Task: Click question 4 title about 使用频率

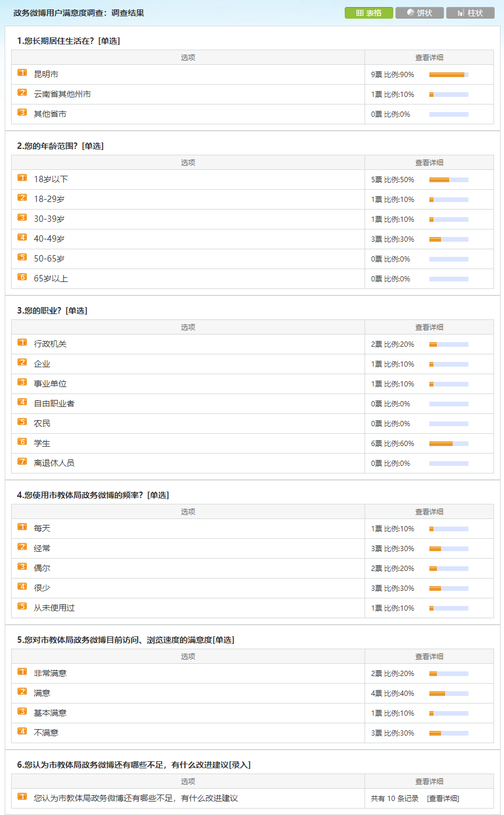Action: (93, 495)
